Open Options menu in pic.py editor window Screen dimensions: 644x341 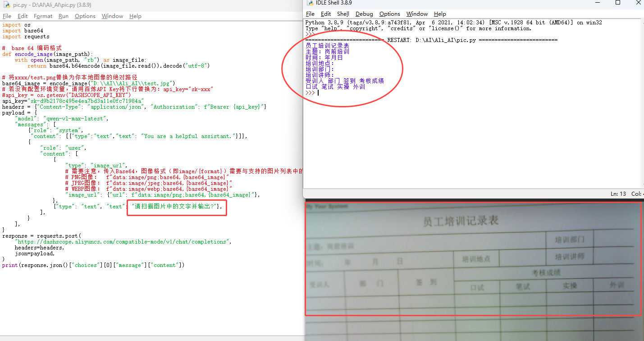[x=85, y=16]
